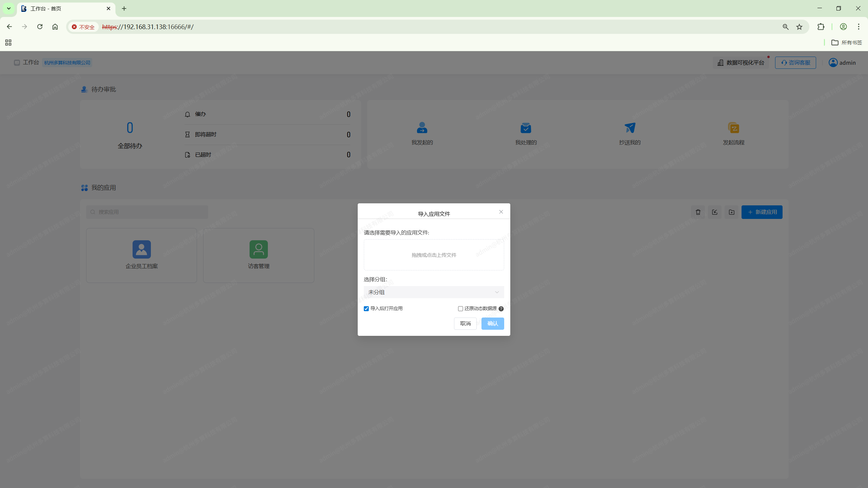Click the trash delete icon in app toolbar
The height and width of the screenshot is (488, 868).
[698, 212]
